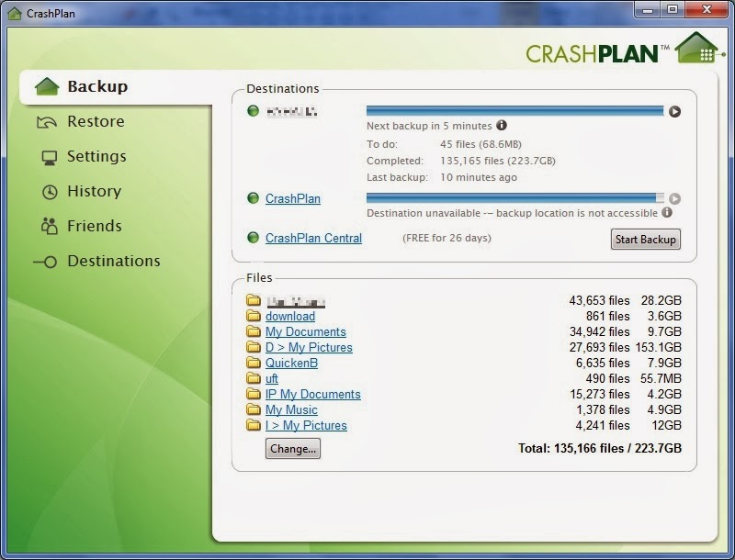Click '135,165 files (223.7GB)' Completed value
Viewport: 735px width, 560px height.
pyautogui.click(x=498, y=161)
